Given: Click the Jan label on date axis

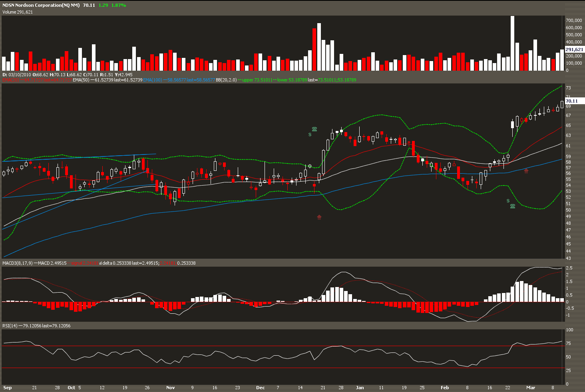Looking at the screenshot, I should (360, 388).
